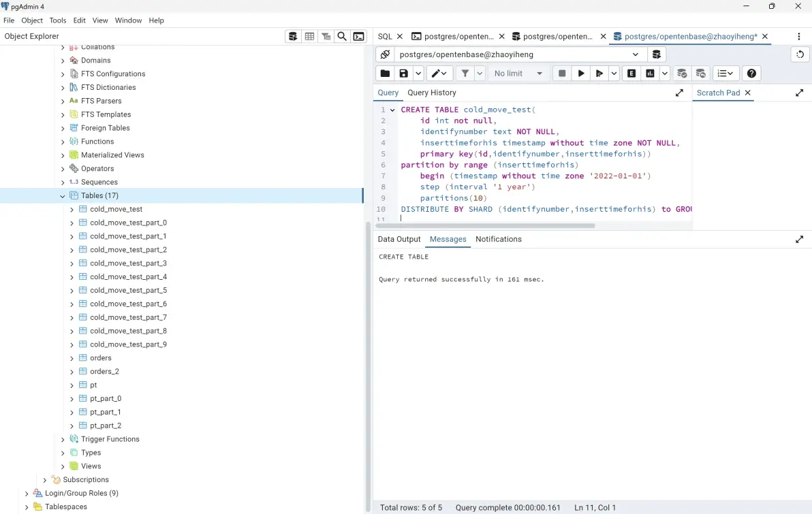
Task: Switch to the Query History tab
Action: tap(431, 93)
